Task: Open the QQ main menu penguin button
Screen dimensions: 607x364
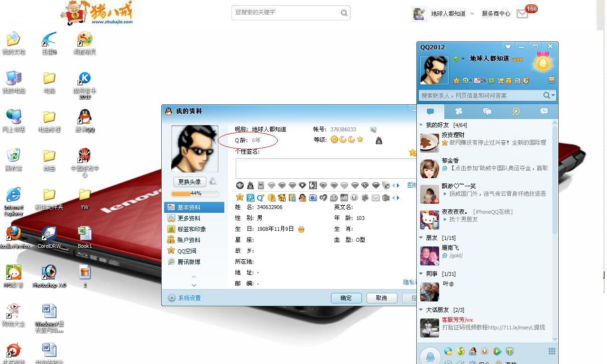Action: click(430, 356)
